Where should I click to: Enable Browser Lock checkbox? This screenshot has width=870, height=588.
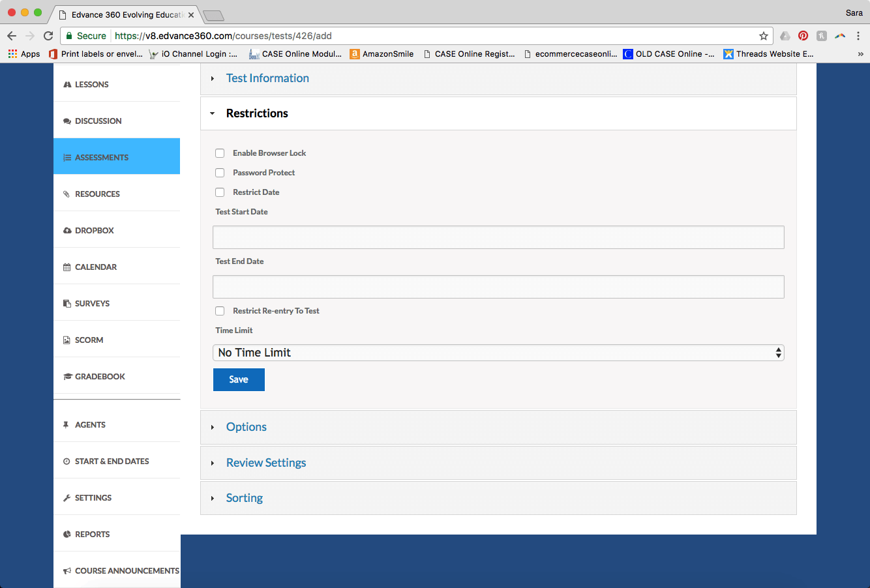point(220,153)
